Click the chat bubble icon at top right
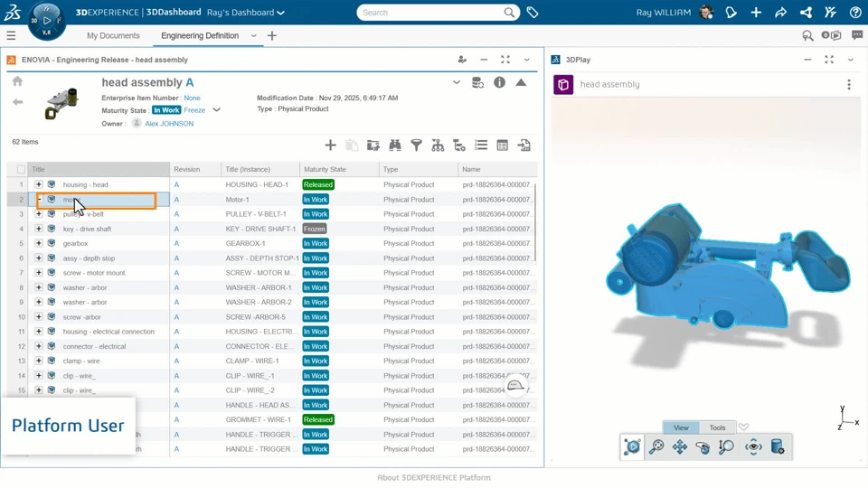868x488 pixels. click(857, 35)
